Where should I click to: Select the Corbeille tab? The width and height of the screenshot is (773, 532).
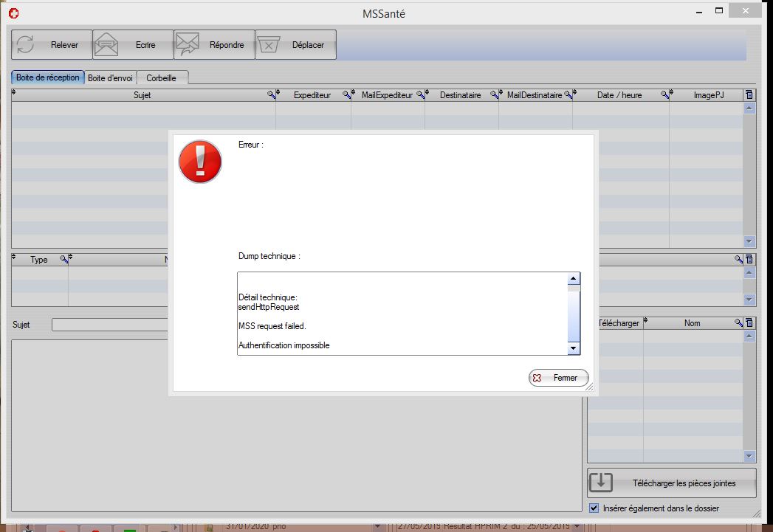(x=161, y=77)
